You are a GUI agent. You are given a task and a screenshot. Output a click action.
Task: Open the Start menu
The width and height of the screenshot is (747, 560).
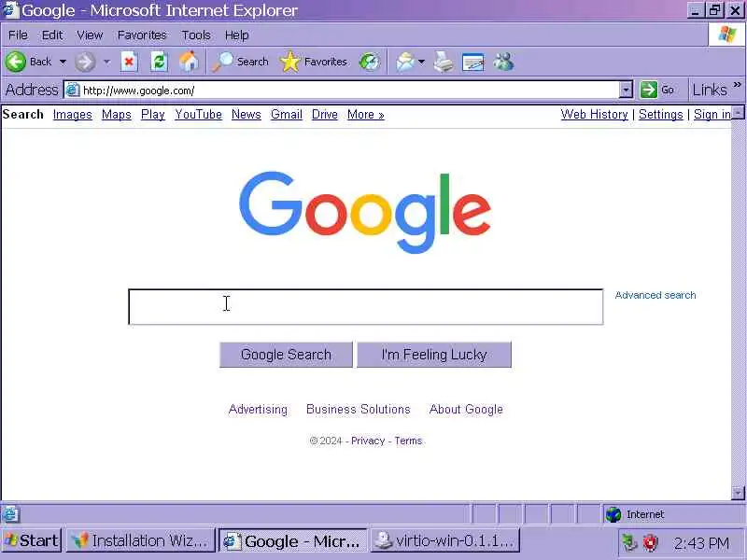click(32, 540)
